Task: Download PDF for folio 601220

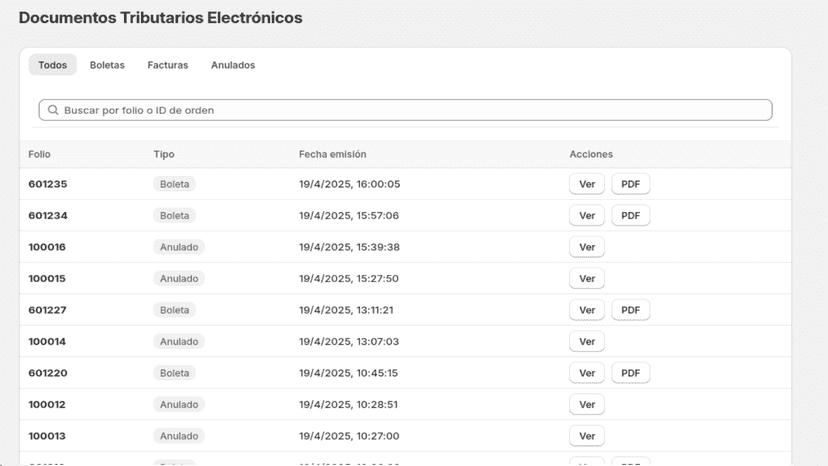Action: [631, 373]
